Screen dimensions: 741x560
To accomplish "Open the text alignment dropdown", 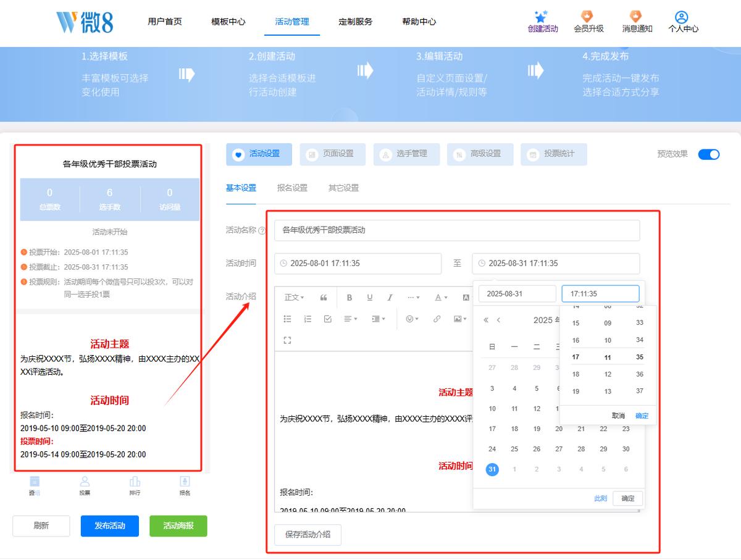I will pyautogui.click(x=351, y=319).
